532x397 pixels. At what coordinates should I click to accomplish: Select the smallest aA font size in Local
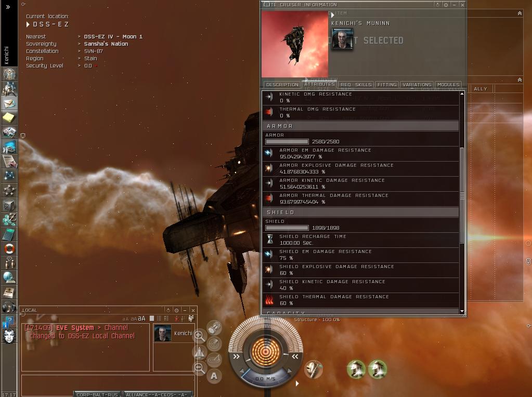[x=125, y=319]
